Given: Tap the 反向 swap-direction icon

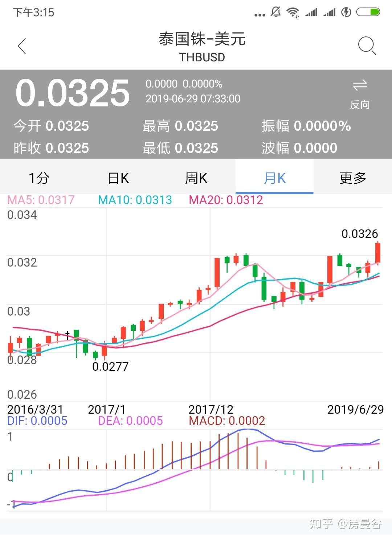Looking at the screenshot, I should pos(359,91).
